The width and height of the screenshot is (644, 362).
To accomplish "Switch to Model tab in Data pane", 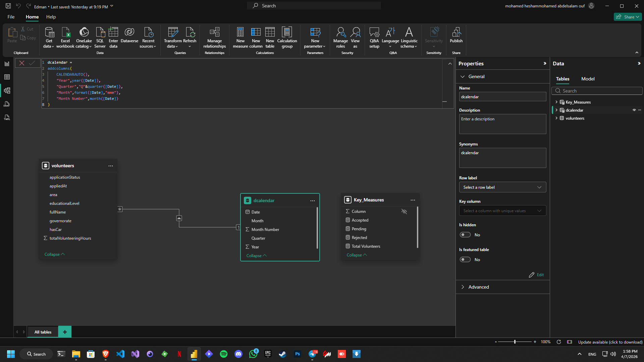I will pos(588,79).
